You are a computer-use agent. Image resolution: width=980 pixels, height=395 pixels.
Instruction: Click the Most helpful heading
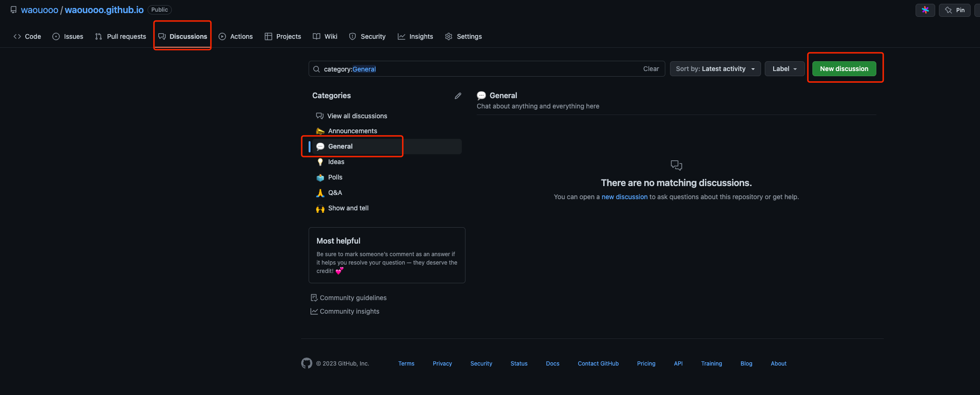338,241
